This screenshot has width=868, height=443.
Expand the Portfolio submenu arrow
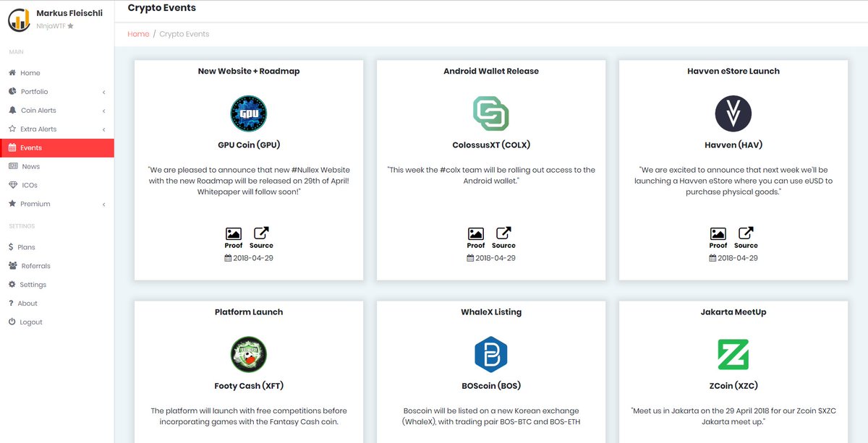103,93
